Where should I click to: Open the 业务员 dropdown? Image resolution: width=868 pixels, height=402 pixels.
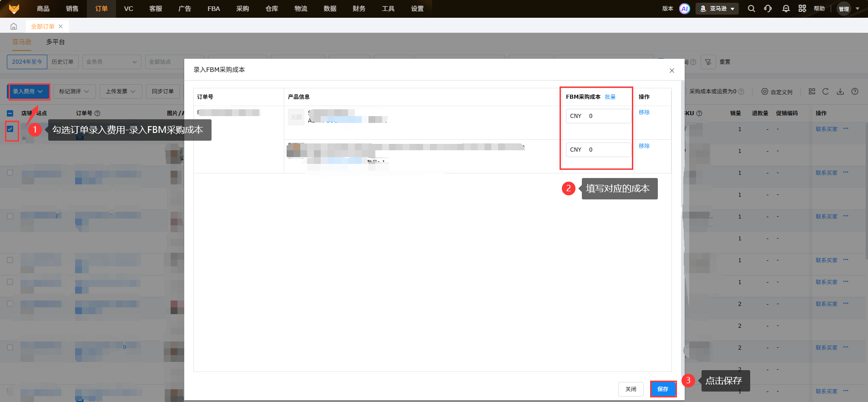point(111,62)
